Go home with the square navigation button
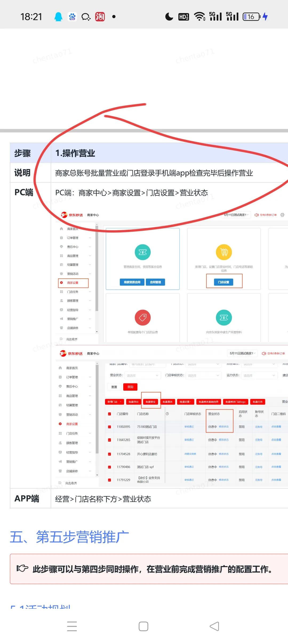Viewport: 288px width, 644px height. [x=143, y=626]
